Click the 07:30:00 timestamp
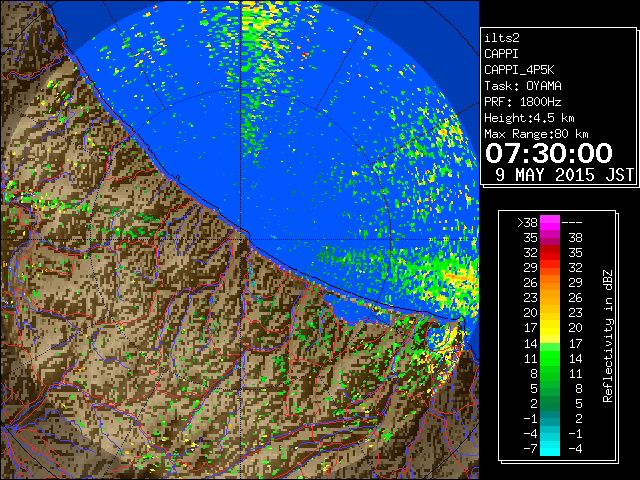This screenshot has height=480, width=640. [549, 153]
